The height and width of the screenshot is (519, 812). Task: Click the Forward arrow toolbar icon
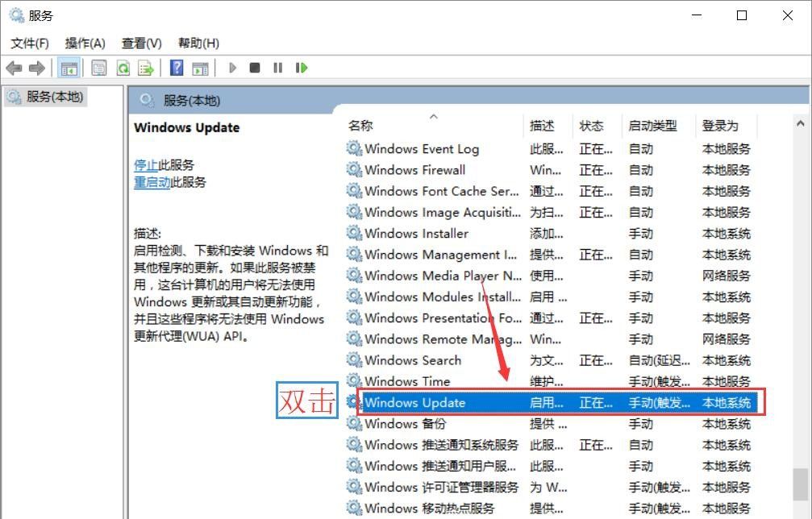pyautogui.click(x=37, y=68)
